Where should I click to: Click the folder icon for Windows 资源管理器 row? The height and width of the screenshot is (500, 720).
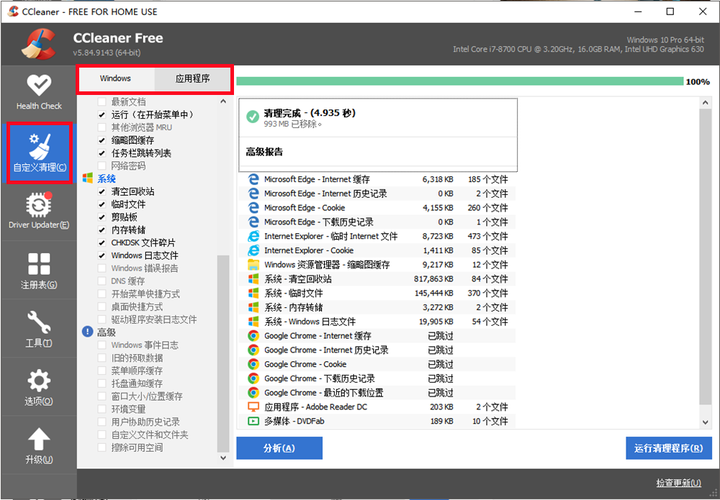(253, 264)
